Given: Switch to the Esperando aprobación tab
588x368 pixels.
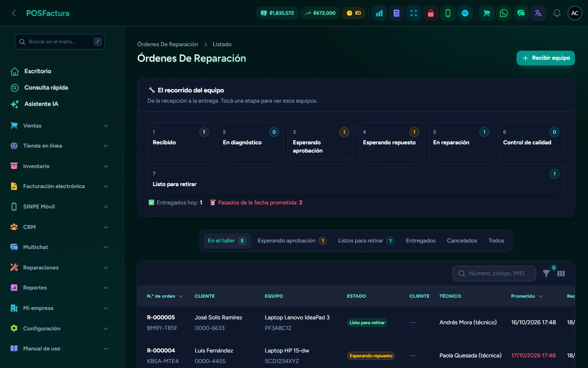Looking at the screenshot, I should coord(292,241).
